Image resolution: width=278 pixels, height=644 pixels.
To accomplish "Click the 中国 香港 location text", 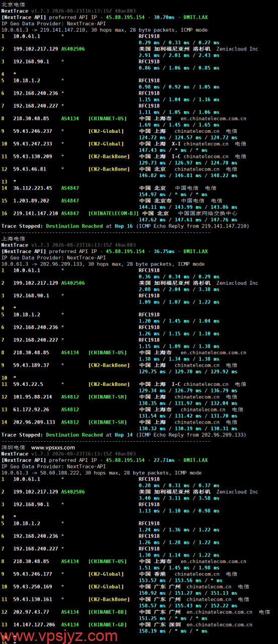I will point(152,574).
